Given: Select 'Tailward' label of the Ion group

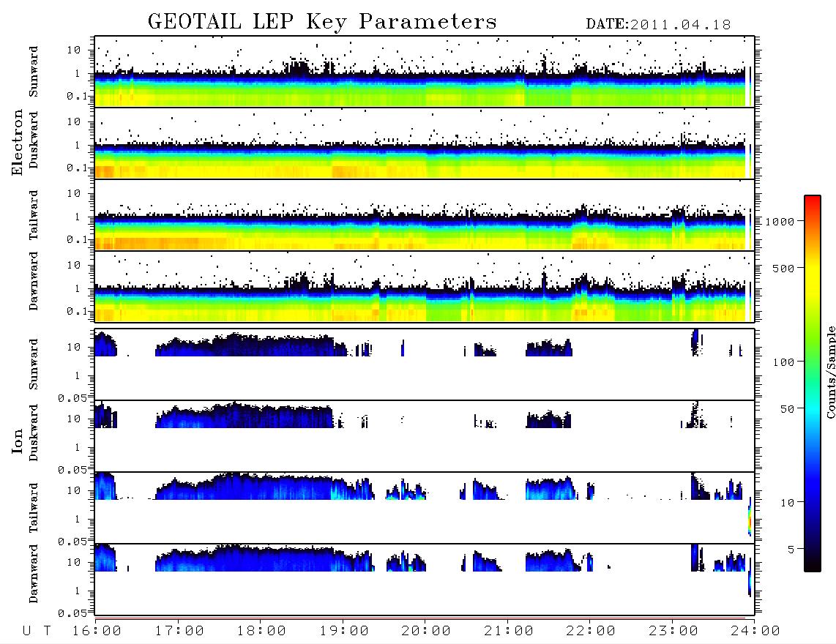Looking at the screenshot, I should (34, 508).
